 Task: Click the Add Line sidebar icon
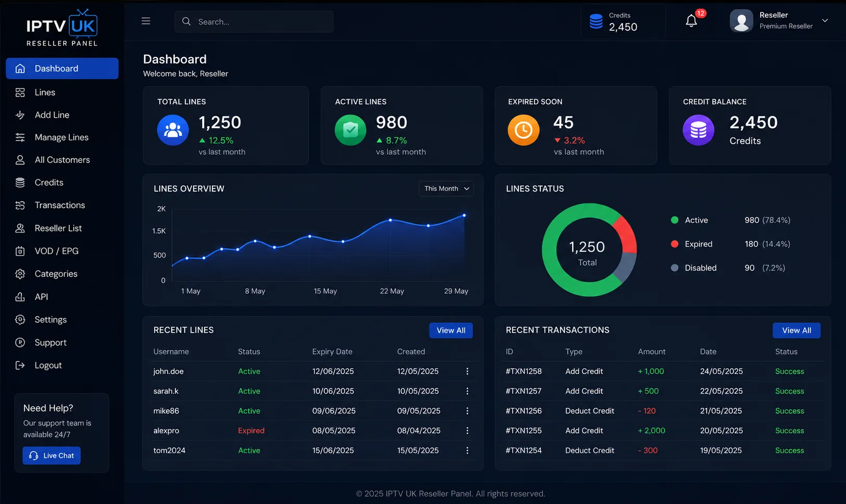(20, 115)
